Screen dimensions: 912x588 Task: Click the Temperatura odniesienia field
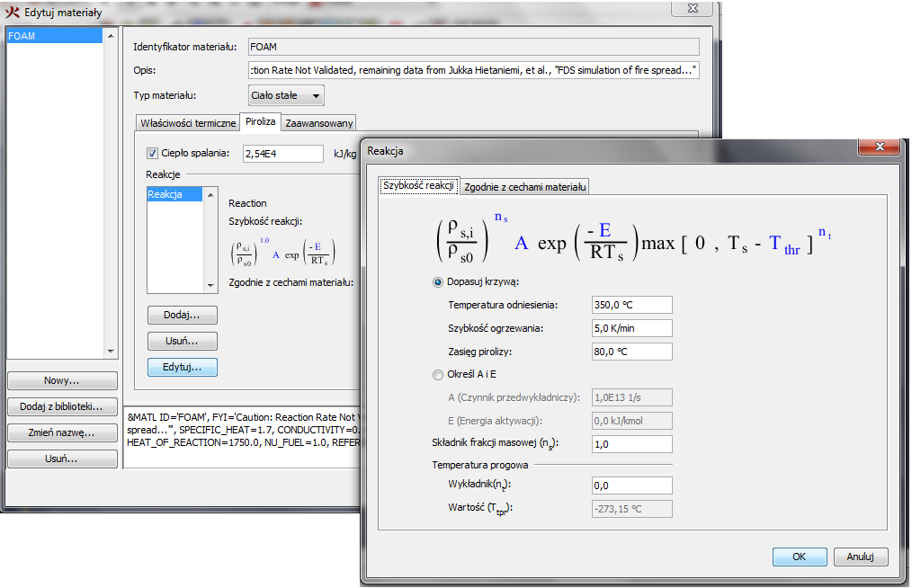(x=631, y=306)
